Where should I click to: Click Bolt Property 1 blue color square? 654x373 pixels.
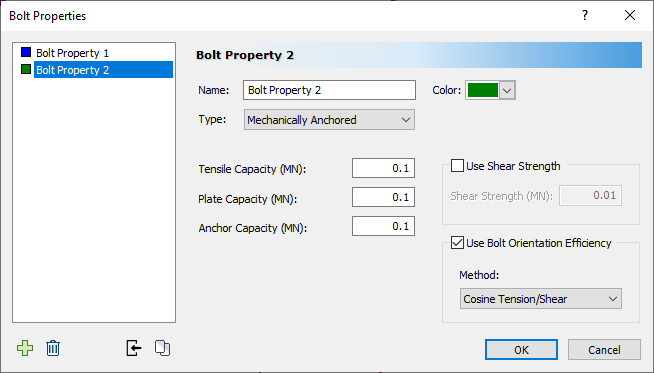[x=26, y=52]
